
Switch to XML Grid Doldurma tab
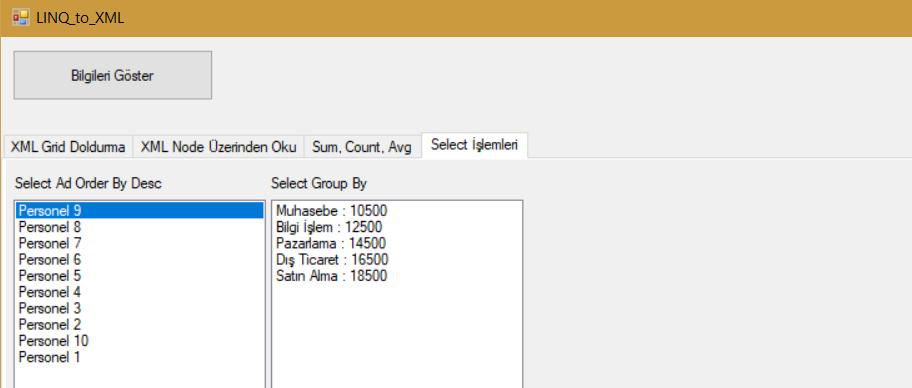point(68,147)
